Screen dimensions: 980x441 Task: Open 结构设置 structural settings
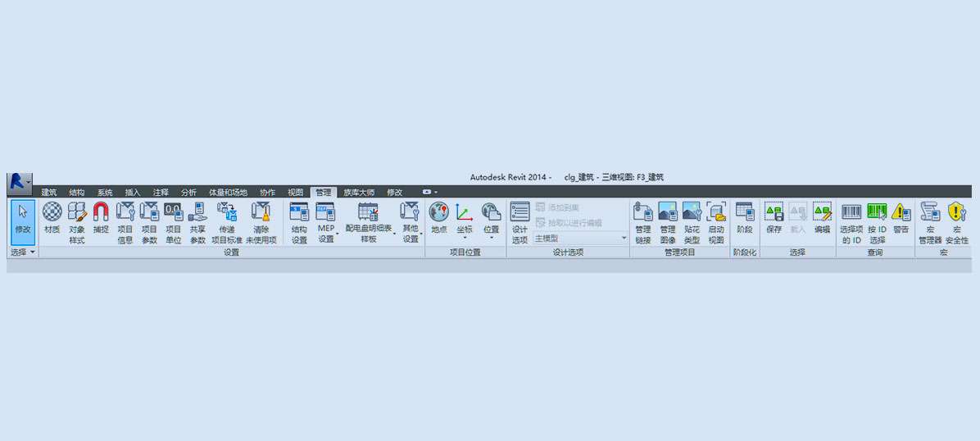tap(299, 223)
